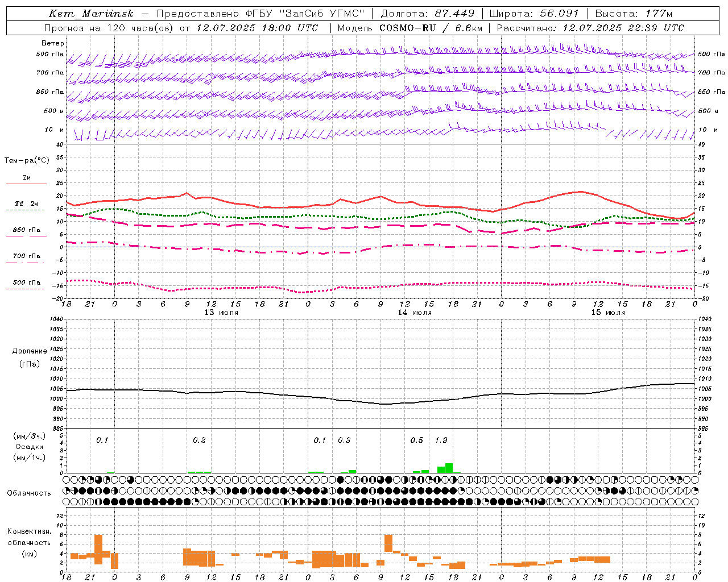Click the '15 июля' date label
The height and width of the screenshot is (582, 728).
[x=608, y=313]
